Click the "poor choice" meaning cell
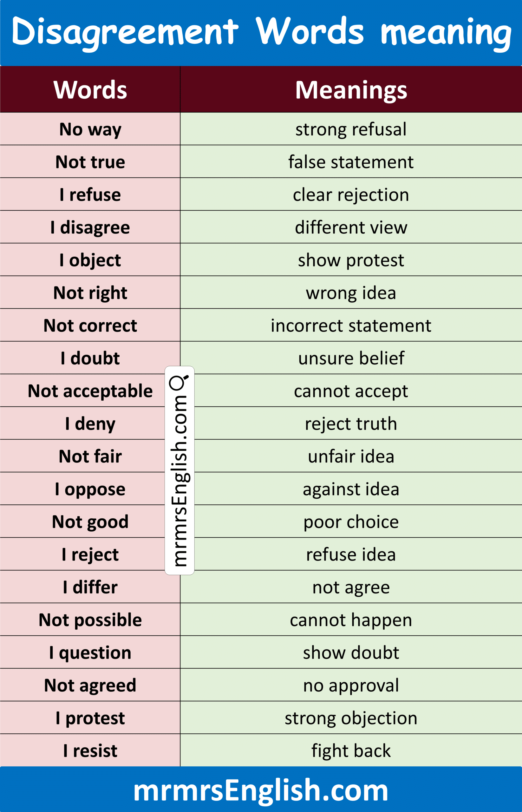522x812 pixels. [x=351, y=522]
